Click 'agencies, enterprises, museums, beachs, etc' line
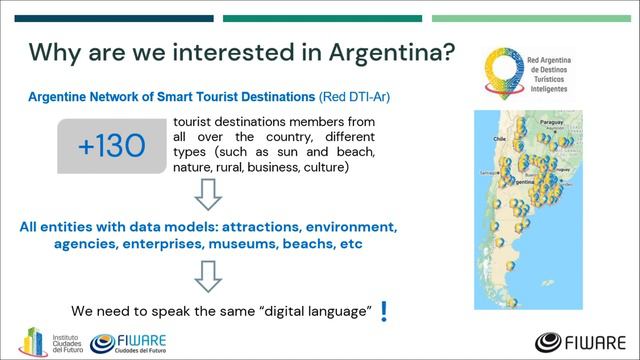The height and width of the screenshot is (360, 640). coord(208,244)
